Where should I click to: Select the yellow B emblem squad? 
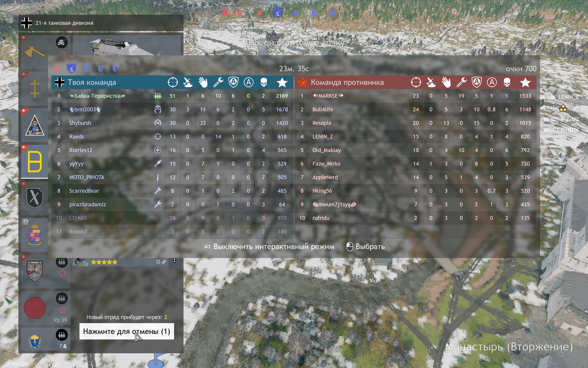(x=34, y=161)
